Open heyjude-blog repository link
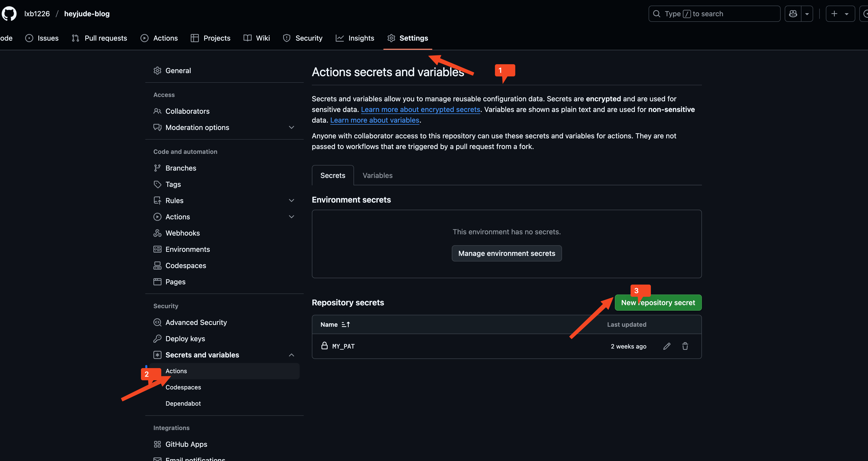868x461 pixels. 87,14
